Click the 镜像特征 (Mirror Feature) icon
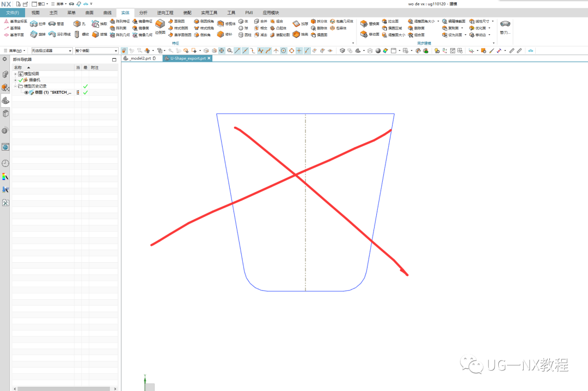 click(x=135, y=21)
